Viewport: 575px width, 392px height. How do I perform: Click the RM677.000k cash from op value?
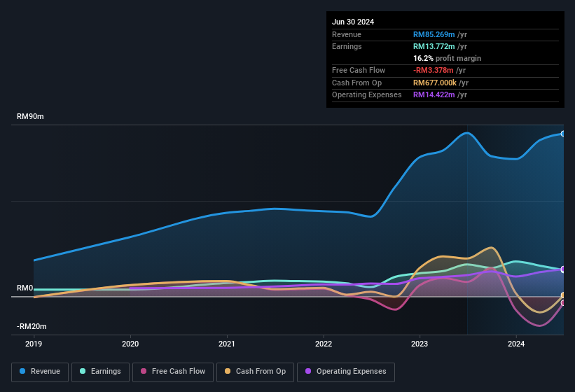tap(434, 83)
